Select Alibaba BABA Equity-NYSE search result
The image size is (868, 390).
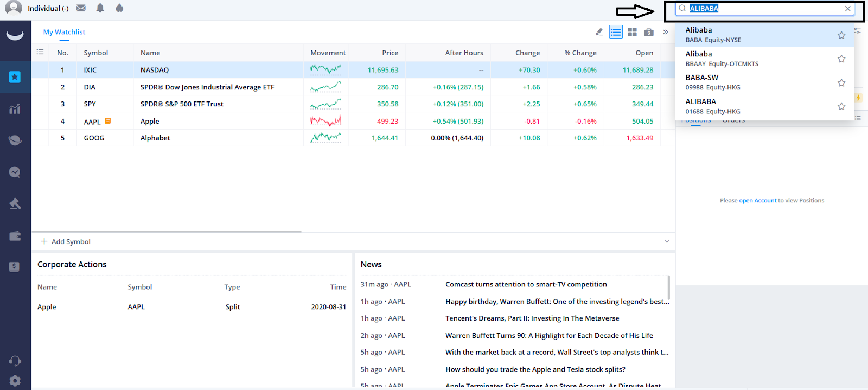point(765,35)
